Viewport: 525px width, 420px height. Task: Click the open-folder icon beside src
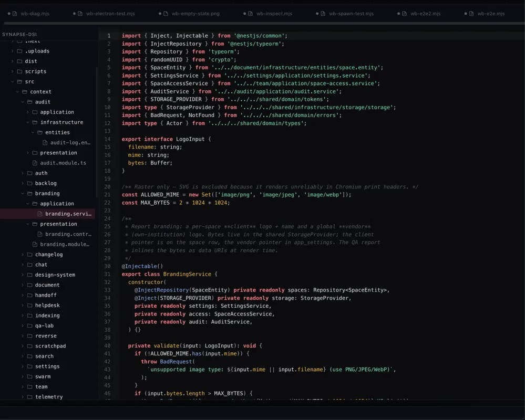coord(20,81)
